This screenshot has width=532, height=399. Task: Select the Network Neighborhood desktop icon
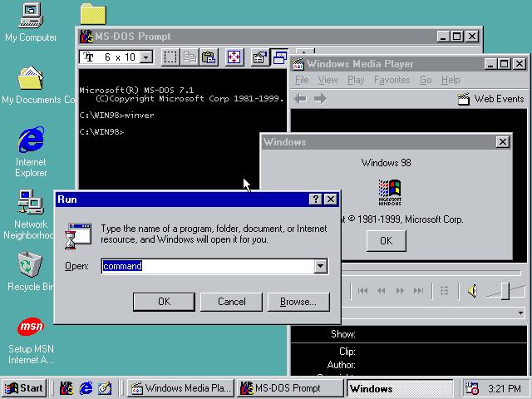[x=30, y=214]
